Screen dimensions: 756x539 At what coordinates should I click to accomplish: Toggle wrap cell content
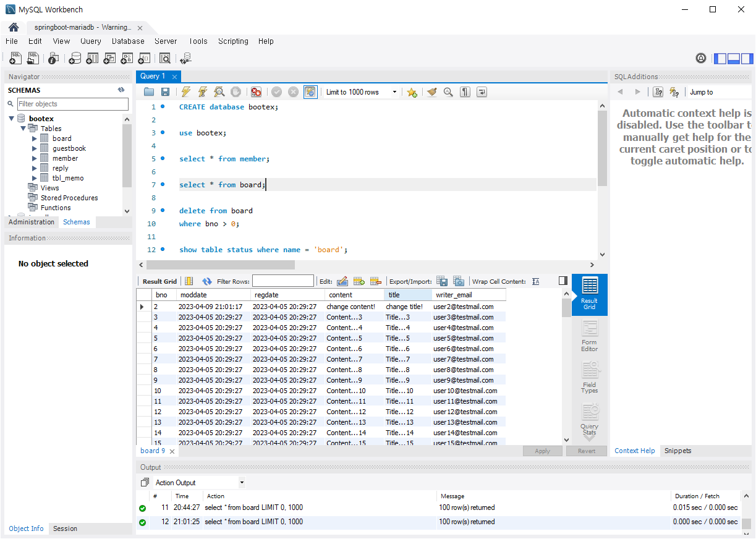point(535,281)
